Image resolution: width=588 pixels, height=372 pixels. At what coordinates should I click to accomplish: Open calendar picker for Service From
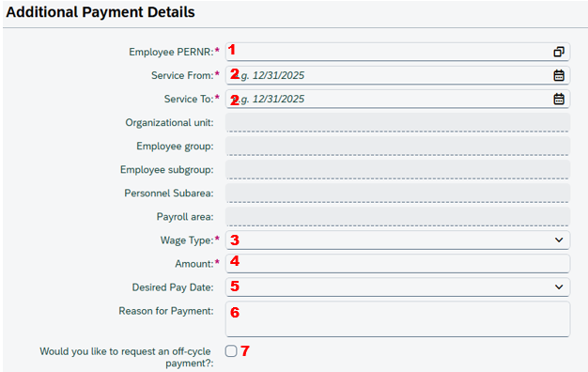coord(559,75)
